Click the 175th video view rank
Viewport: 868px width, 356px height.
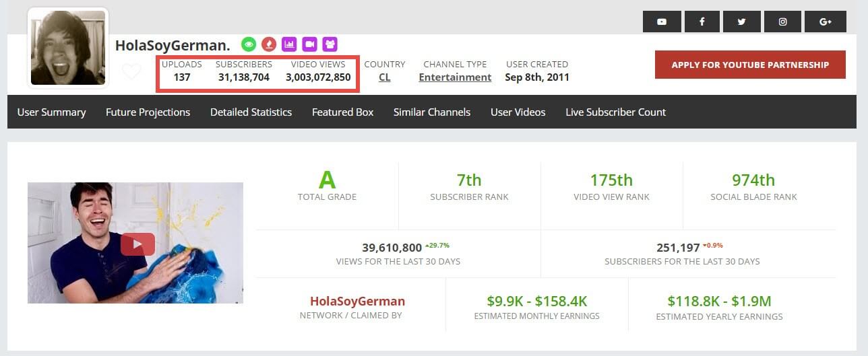click(611, 180)
